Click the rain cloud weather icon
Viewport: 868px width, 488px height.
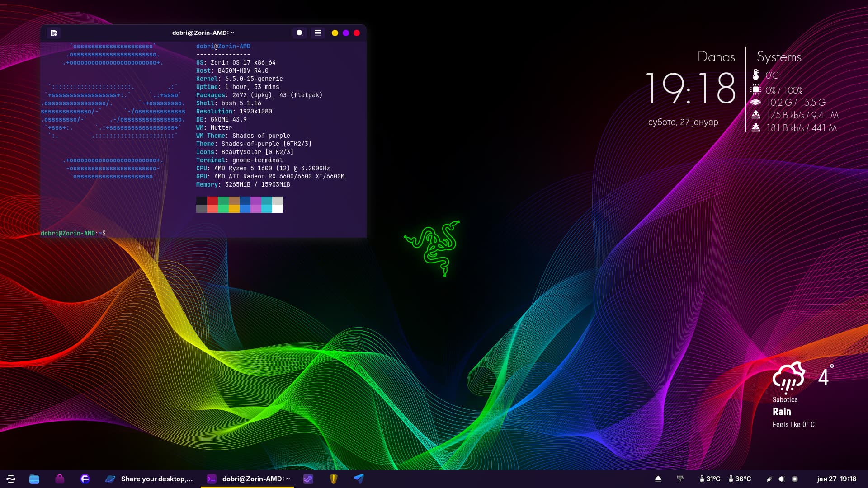789,377
